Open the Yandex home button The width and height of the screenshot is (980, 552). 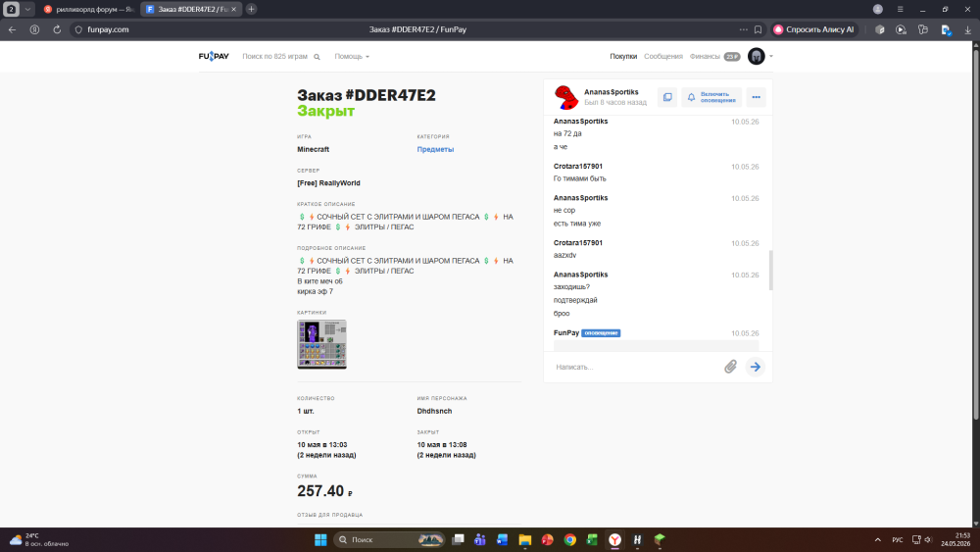coord(35,29)
